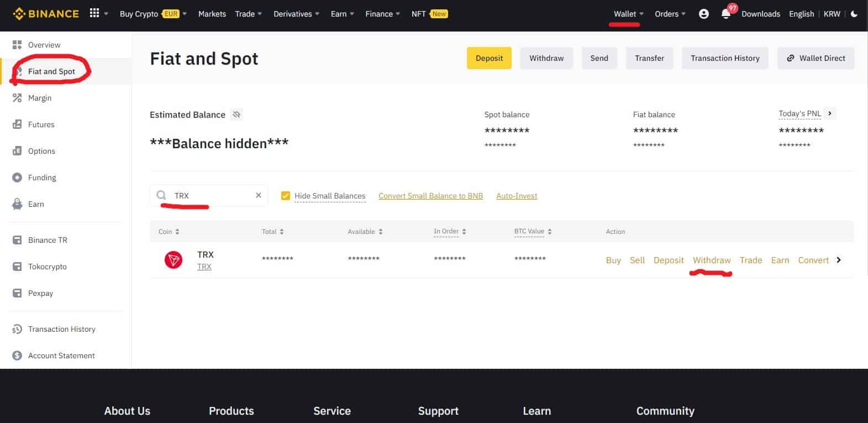This screenshot has width=868, height=423.
Task: Open notifications bell icon
Action: (x=726, y=14)
